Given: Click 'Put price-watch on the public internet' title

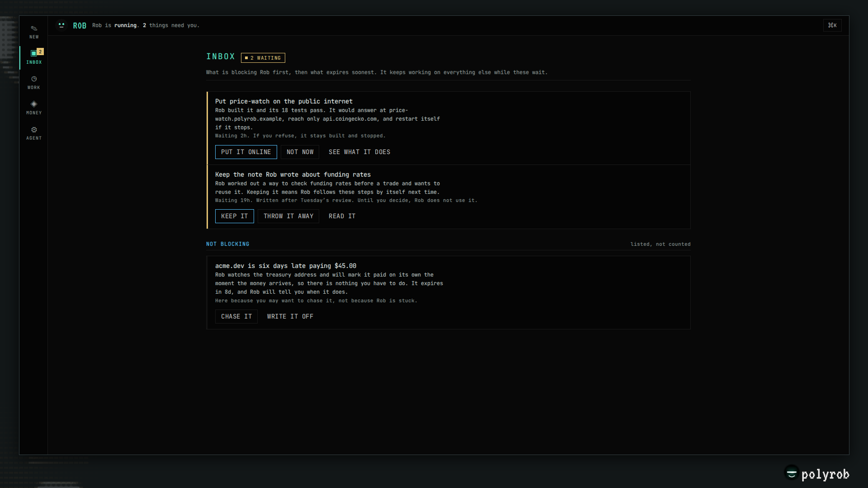Looking at the screenshot, I should 284,101.
